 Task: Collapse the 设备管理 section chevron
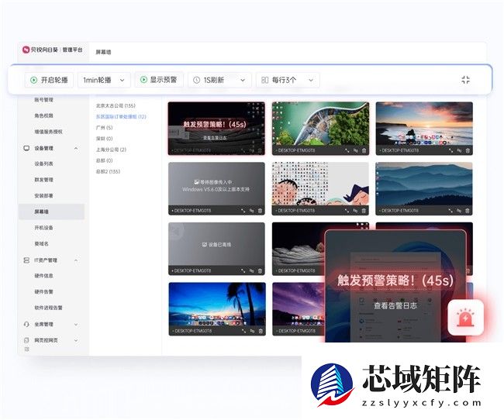(76, 148)
